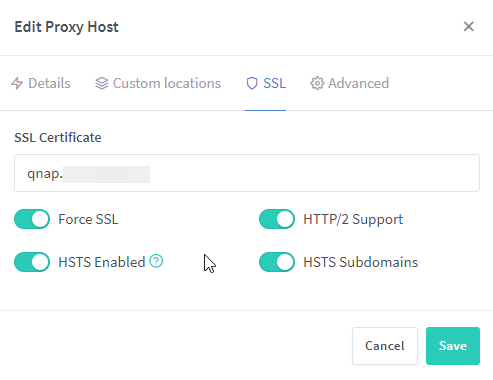This screenshot has height=380, width=493.
Task: Switch off HSTS Subdomains
Action: coord(277,262)
